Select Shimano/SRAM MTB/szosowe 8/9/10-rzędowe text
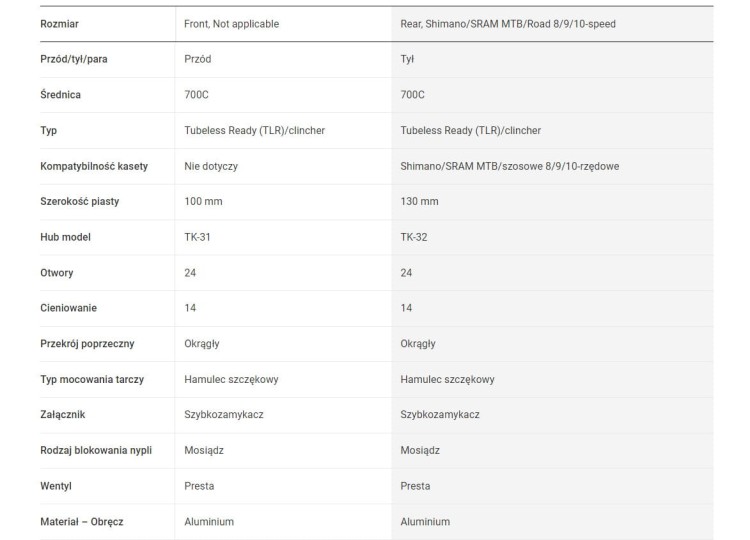The width and height of the screenshot is (750, 540). tap(509, 166)
